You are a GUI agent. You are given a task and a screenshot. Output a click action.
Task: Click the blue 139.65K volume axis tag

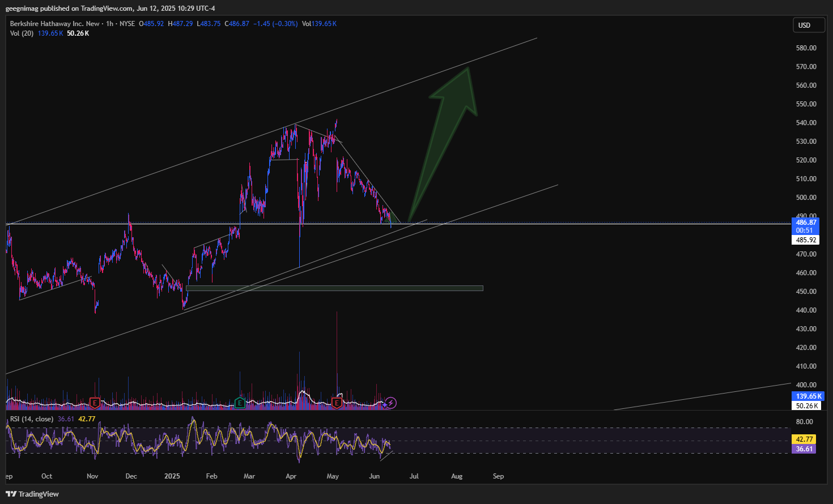point(807,396)
